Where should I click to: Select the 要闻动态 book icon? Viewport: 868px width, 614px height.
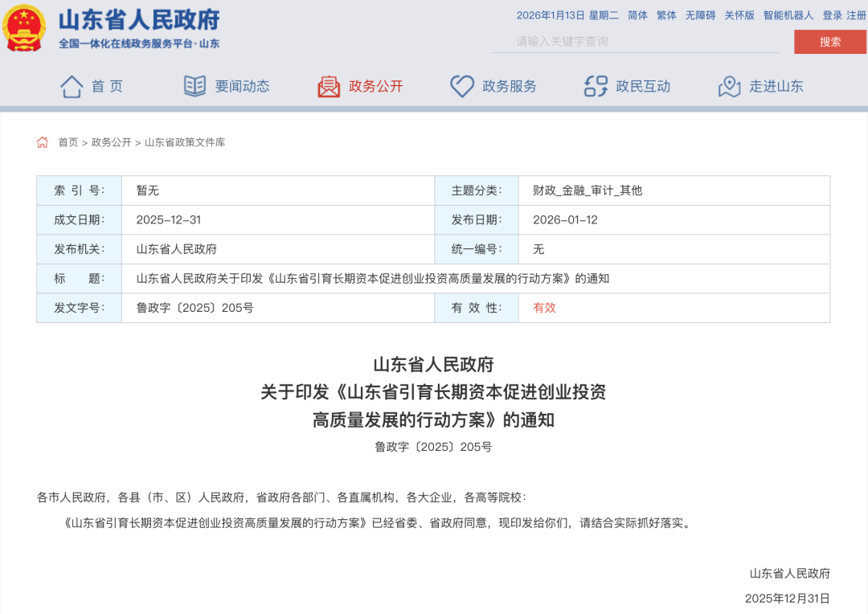(193, 86)
